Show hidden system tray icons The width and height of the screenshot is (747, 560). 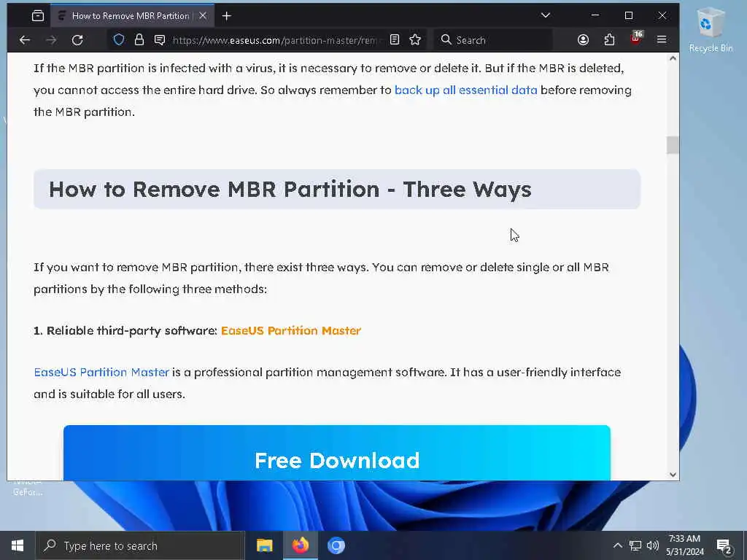(x=617, y=545)
